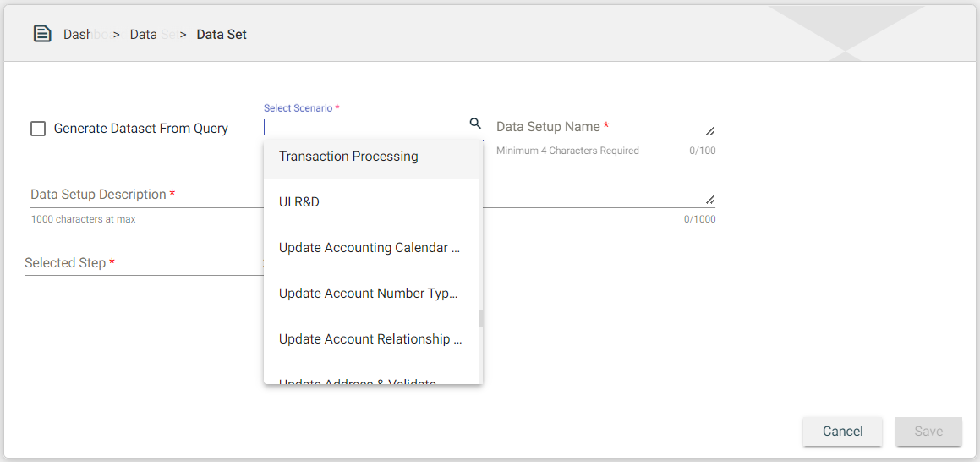Click the scenario list scrollbar thumb
The image size is (980, 462).
click(480, 318)
